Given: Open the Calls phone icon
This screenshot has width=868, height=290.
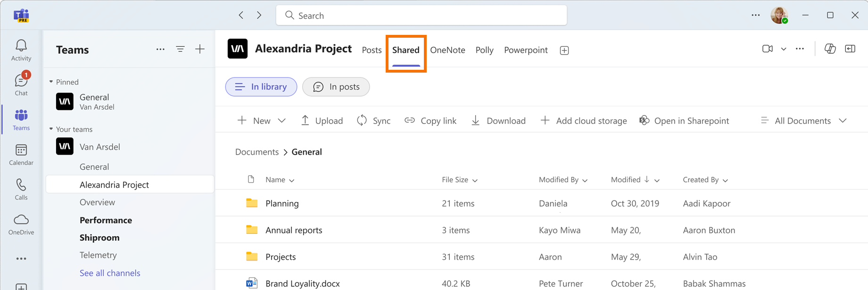Looking at the screenshot, I should click(21, 189).
